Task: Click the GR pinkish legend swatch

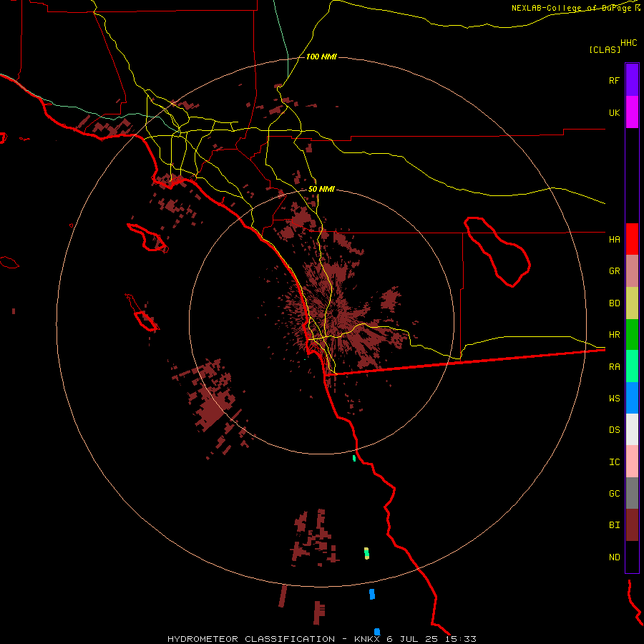Action: point(632,271)
